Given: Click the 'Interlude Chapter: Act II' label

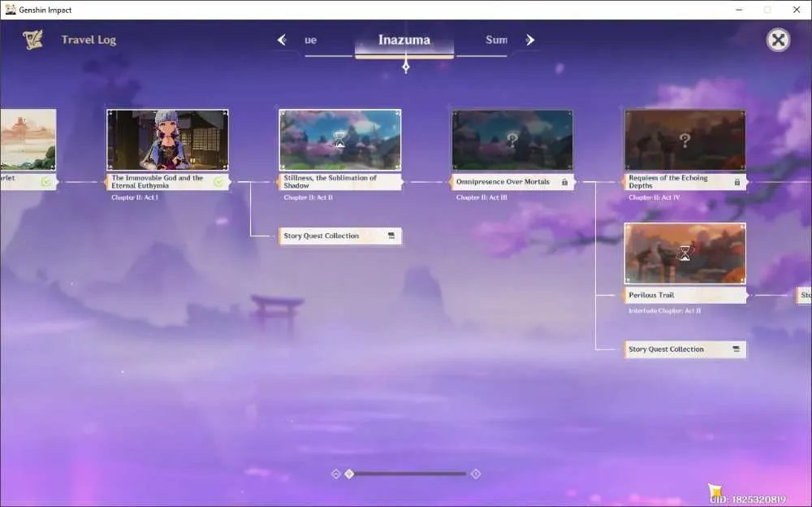Looking at the screenshot, I should click(664, 311).
